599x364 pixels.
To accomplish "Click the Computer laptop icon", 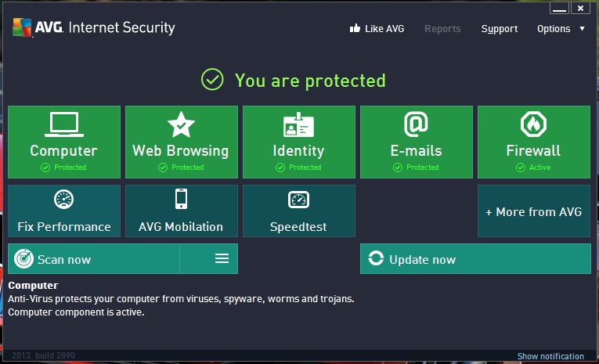I will [64, 124].
